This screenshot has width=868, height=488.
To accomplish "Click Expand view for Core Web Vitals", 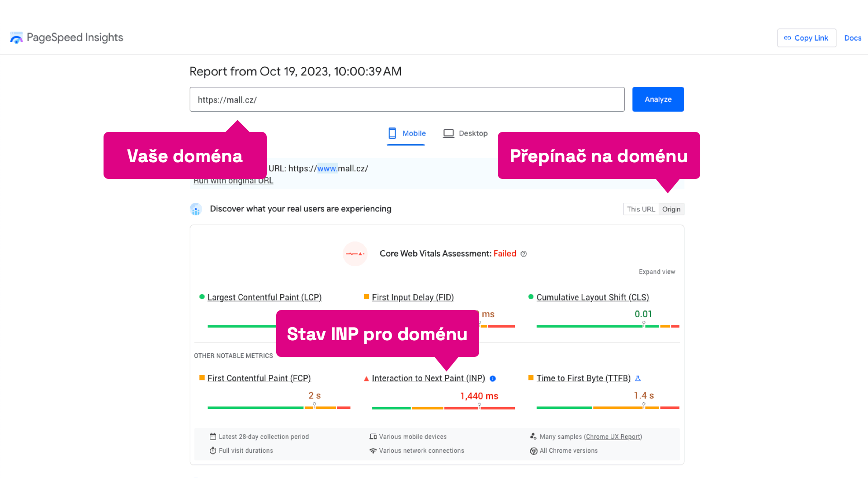I will point(656,272).
